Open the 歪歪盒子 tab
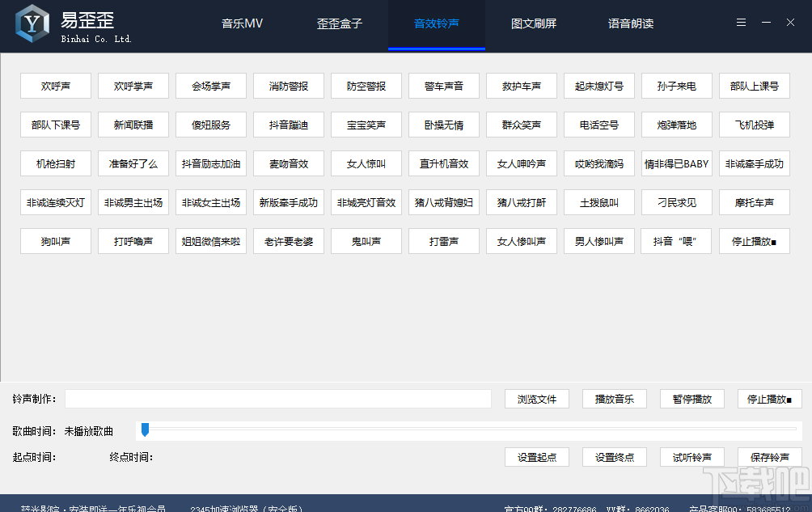 coord(339,23)
